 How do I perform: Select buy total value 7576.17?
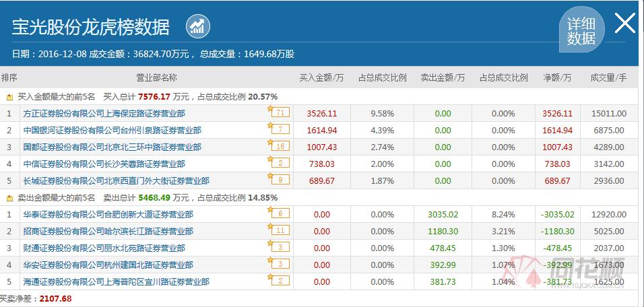[x=154, y=97]
